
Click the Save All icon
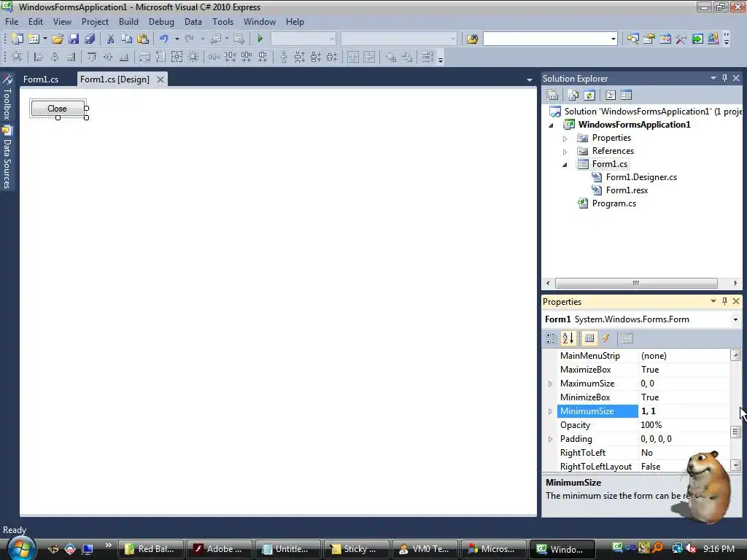click(90, 39)
